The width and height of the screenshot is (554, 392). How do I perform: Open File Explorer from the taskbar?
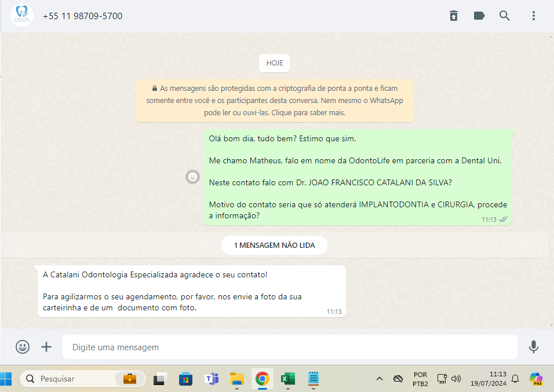[237, 379]
